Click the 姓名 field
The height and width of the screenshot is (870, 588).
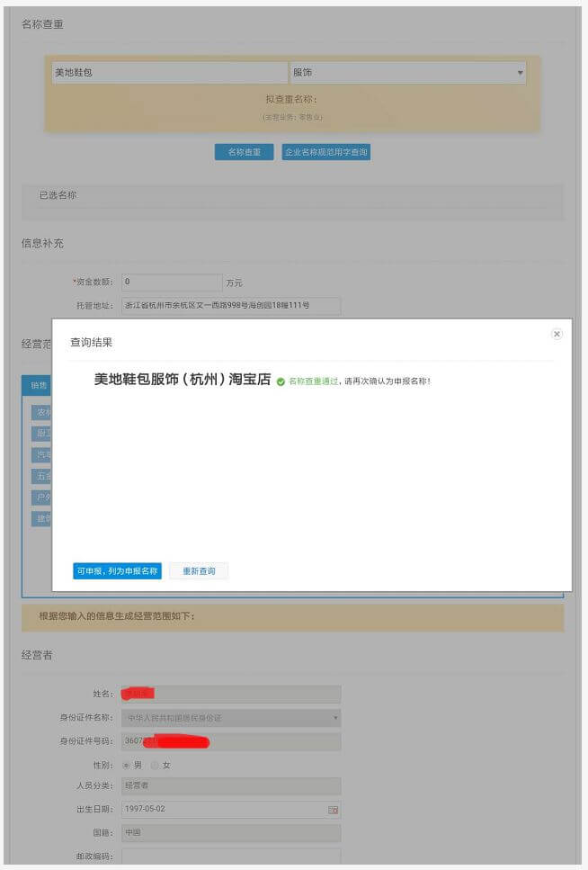(x=231, y=694)
